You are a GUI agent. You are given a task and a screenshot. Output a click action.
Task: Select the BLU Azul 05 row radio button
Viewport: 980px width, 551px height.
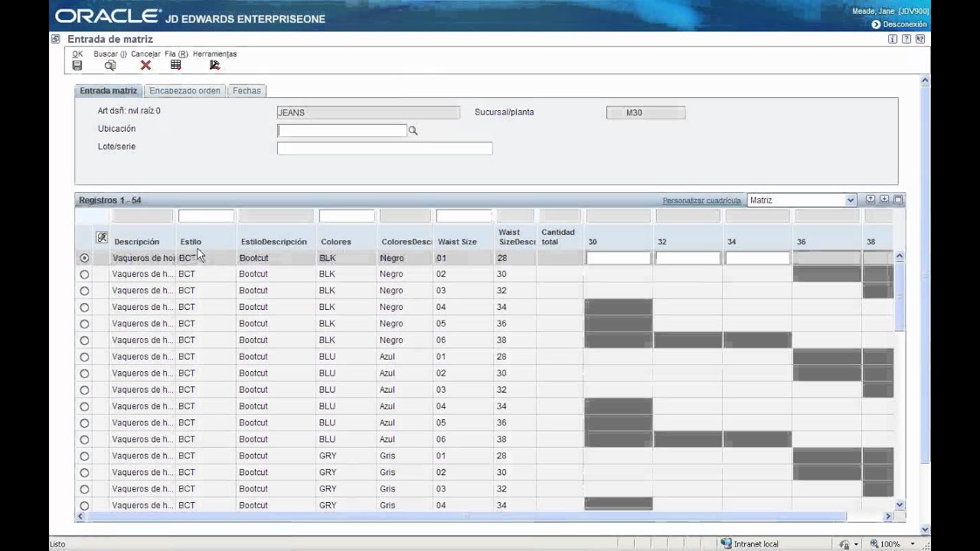84,423
